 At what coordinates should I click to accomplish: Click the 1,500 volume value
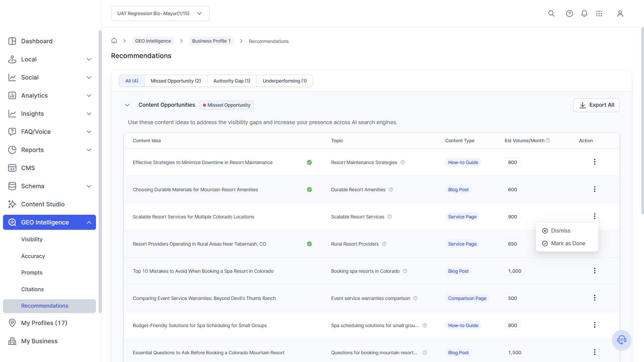514,353
